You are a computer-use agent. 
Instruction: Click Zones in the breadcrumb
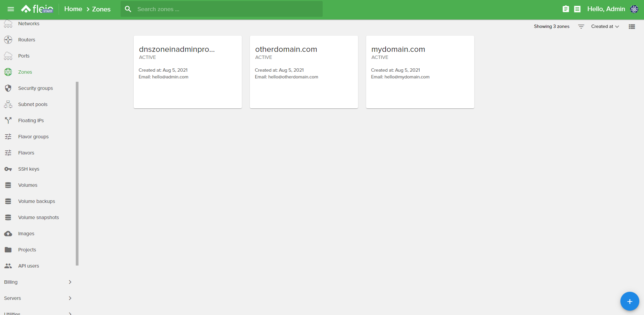point(101,9)
